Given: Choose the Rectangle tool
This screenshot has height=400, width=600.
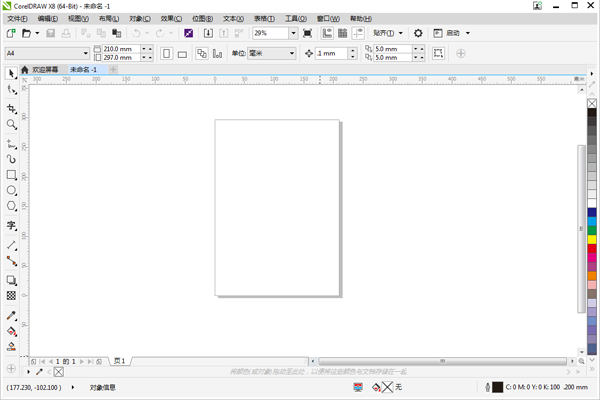Looking at the screenshot, I should 12,174.
